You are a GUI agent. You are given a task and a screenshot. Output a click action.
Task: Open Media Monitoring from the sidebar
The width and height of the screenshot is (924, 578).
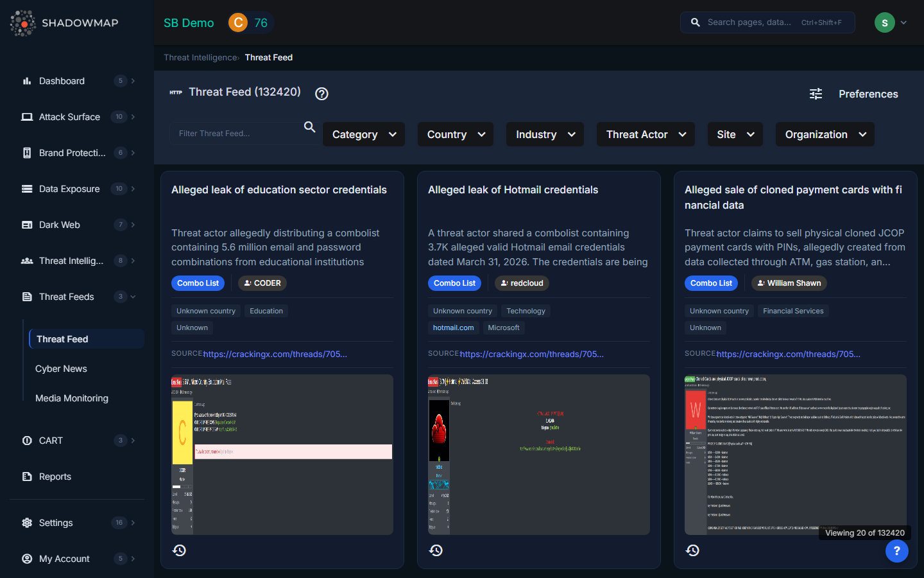pyautogui.click(x=72, y=398)
